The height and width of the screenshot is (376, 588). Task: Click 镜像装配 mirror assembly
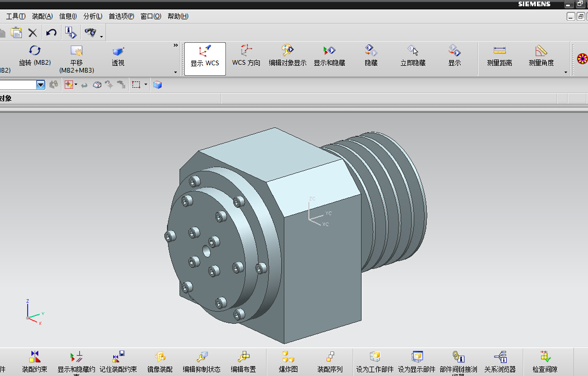pyautogui.click(x=160, y=362)
